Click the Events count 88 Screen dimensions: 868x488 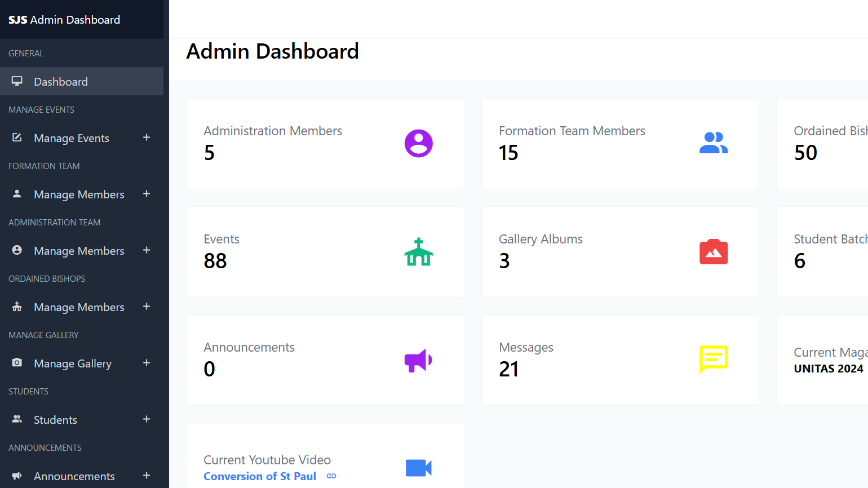[215, 261]
